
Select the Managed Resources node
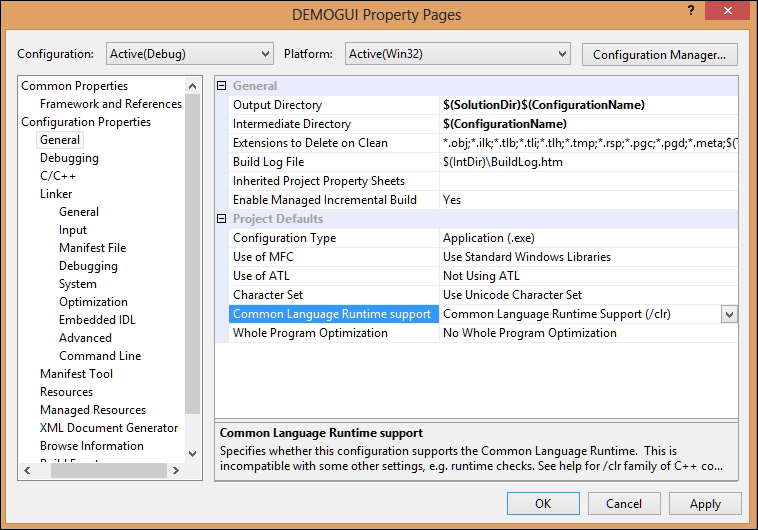(x=93, y=410)
